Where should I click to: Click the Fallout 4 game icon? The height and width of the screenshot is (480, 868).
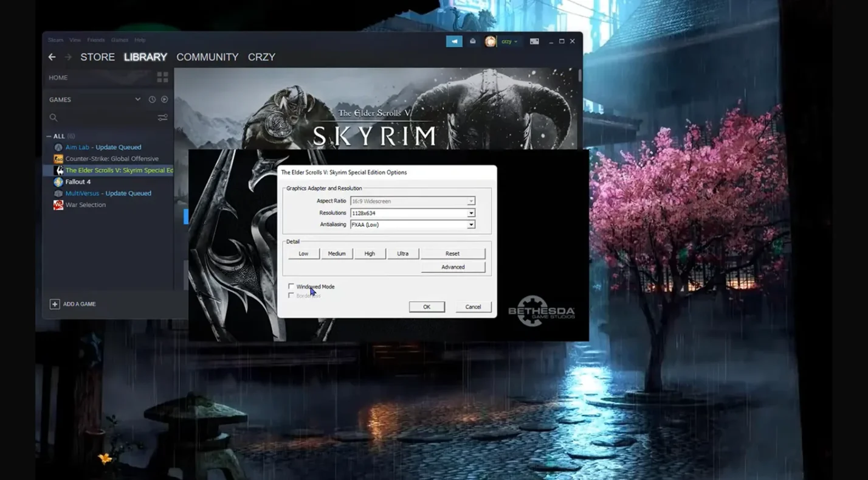[58, 181]
